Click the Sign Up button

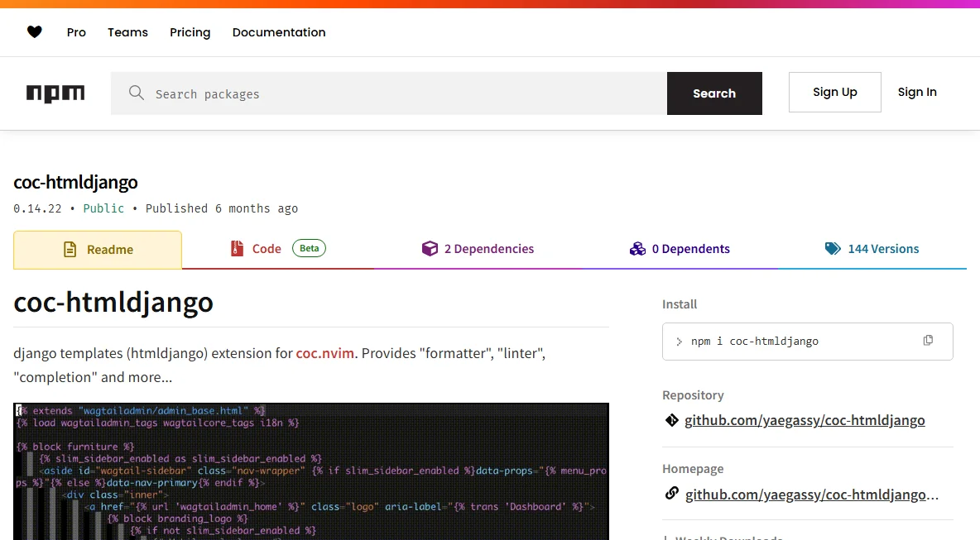835,92
